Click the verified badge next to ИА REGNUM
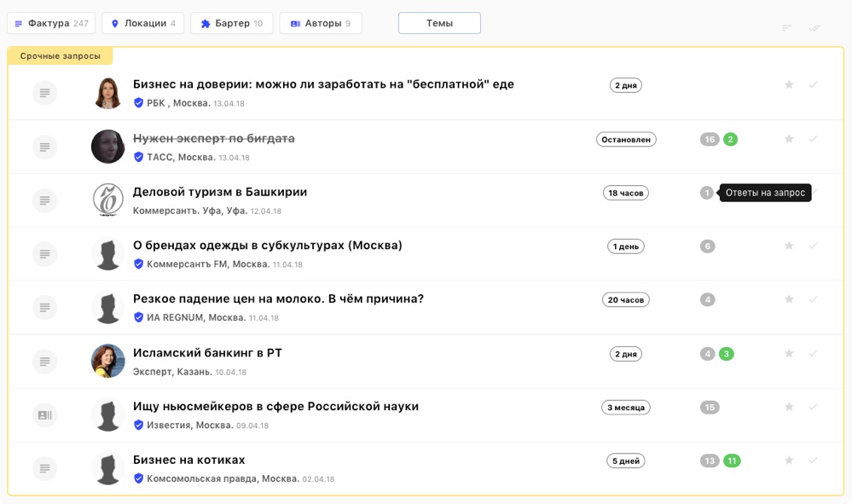 coord(137,317)
